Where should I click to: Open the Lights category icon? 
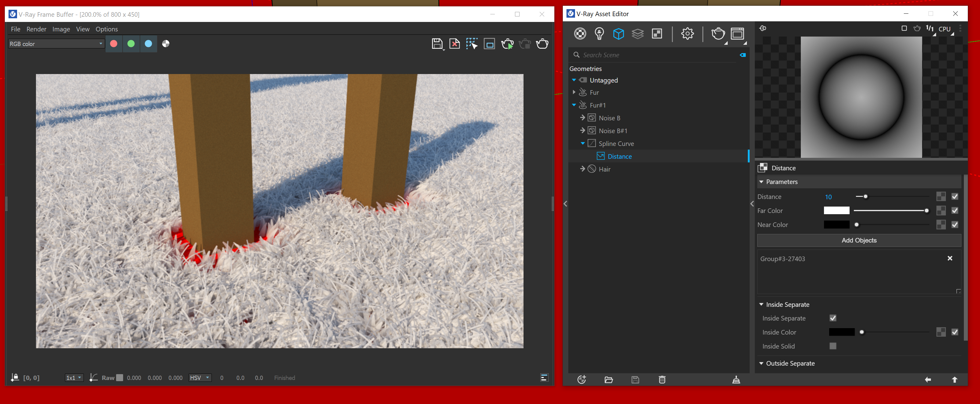tap(599, 34)
